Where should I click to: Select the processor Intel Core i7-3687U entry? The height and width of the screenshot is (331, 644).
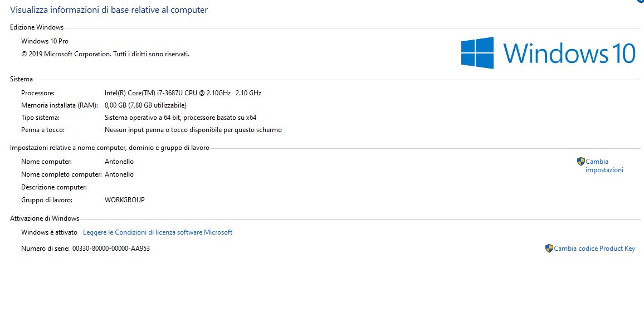click(184, 93)
